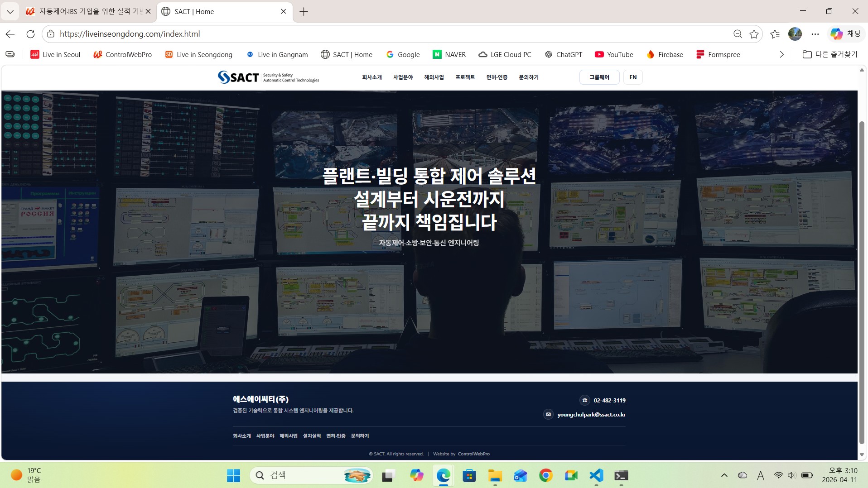This screenshot has height=488, width=868.
Task: Click the youngchulpark@ssact.co.kr email link
Action: click(x=591, y=414)
